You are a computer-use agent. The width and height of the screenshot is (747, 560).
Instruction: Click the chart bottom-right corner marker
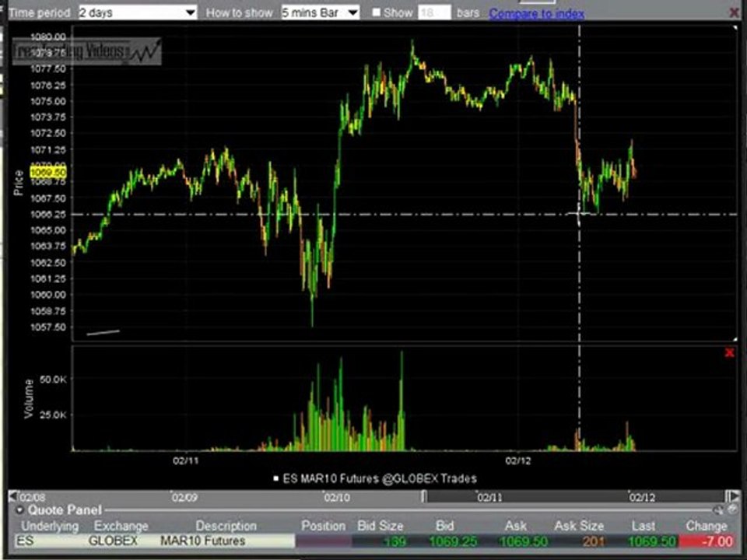coord(735,338)
